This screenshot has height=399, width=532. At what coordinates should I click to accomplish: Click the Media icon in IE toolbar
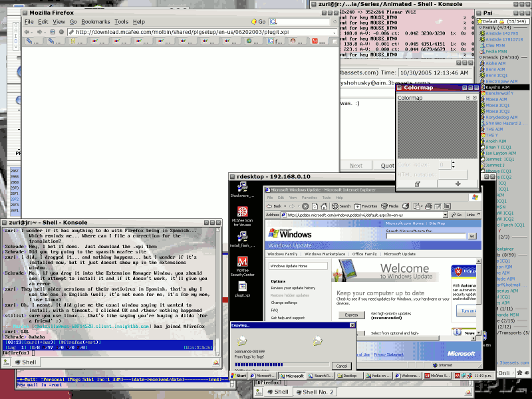tap(383, 206)
